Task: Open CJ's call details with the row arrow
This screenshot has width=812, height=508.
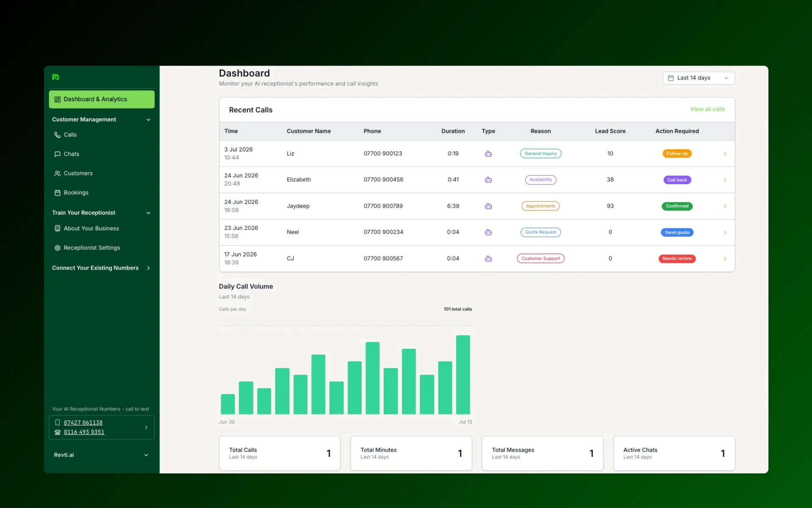Action: pyautogui.click(x=725, y=259)
